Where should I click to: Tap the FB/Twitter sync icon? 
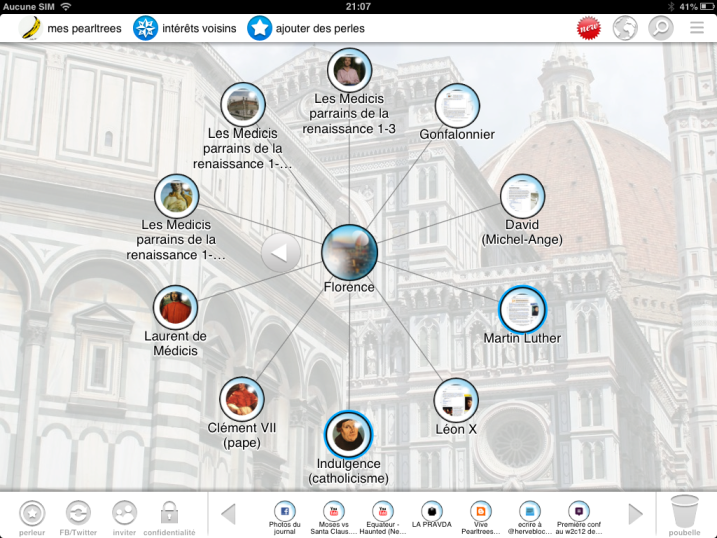tap(78, 513)
